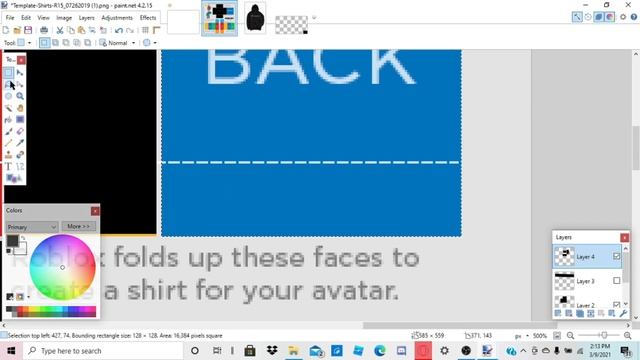Click Add New Layer button
640x360 pixels.
pyautogui.click(x=558, y=313)
